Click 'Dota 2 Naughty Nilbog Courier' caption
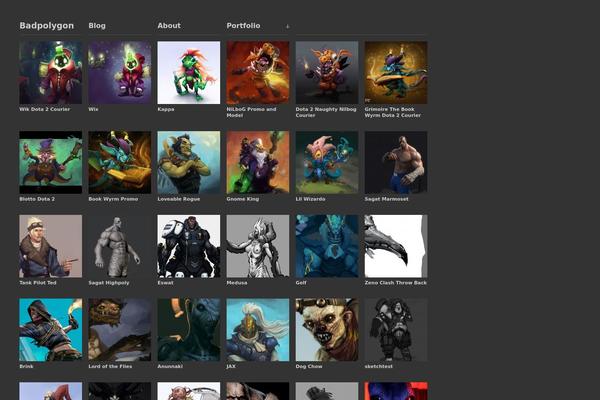600x400 pixels. [x=326, y=112]
